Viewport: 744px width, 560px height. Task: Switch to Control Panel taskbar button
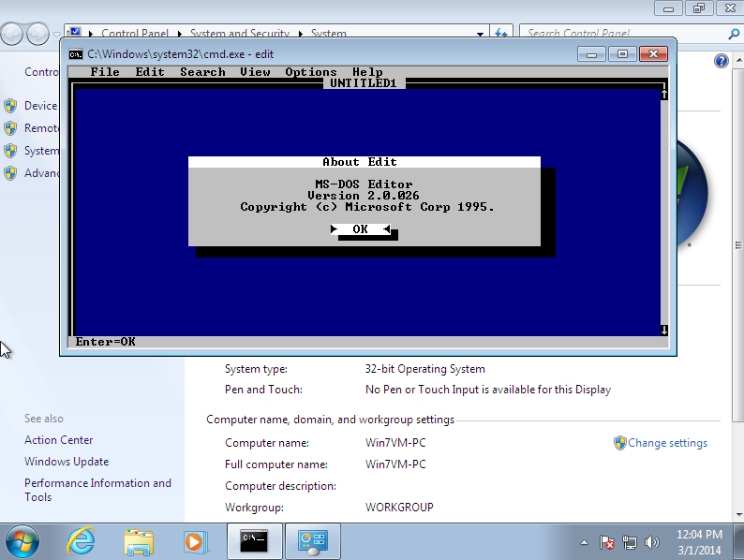312,541
